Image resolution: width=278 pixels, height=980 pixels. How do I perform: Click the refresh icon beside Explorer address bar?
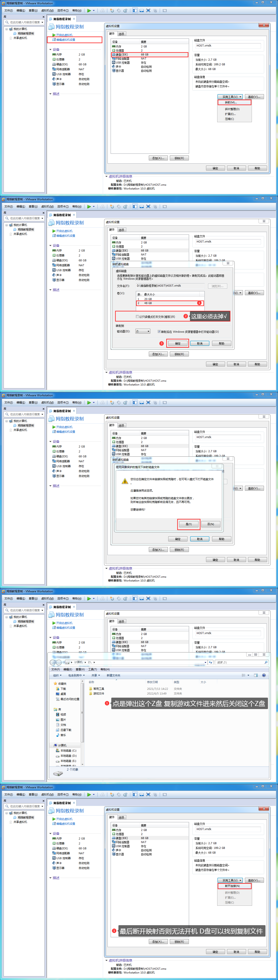tap(210, 662)
